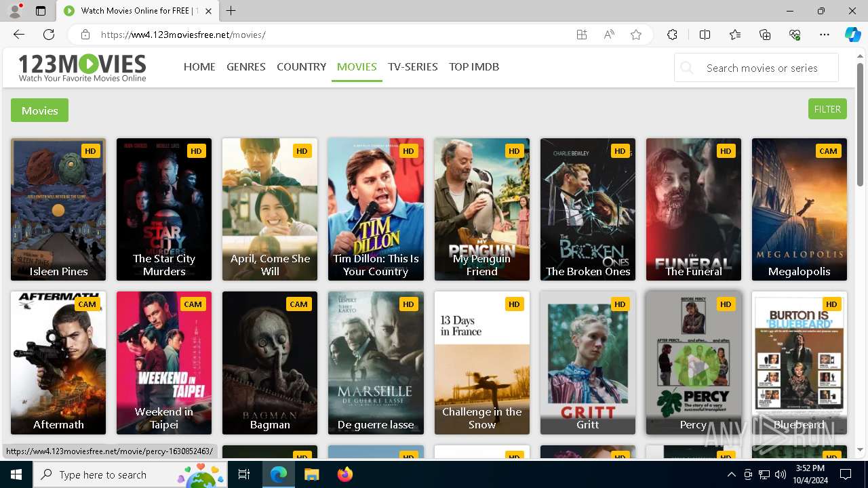Open Challenge in the Snow poster
The height and width of the screenshot is (488, 868).
tap(482, 363)
